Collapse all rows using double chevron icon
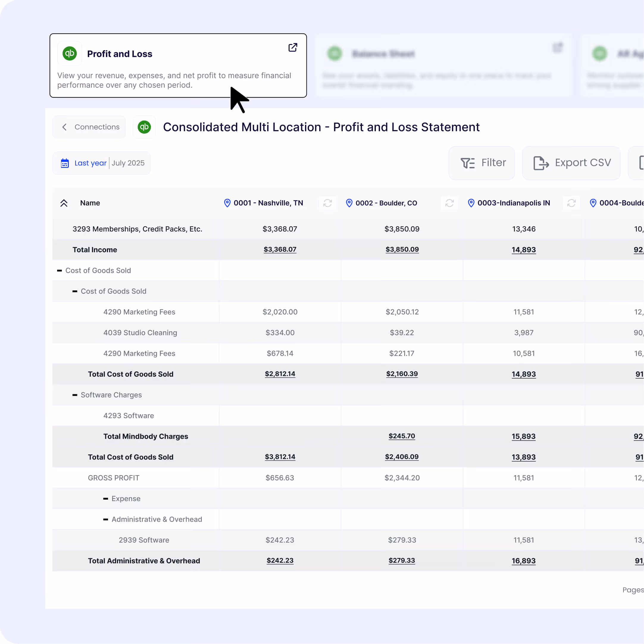644x644 pixels. pyautogui.click(x=64, y=203)
